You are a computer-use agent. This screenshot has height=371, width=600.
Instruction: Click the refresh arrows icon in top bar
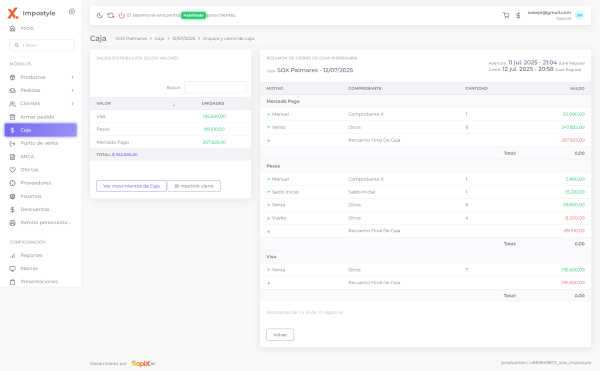coord(111,15)
